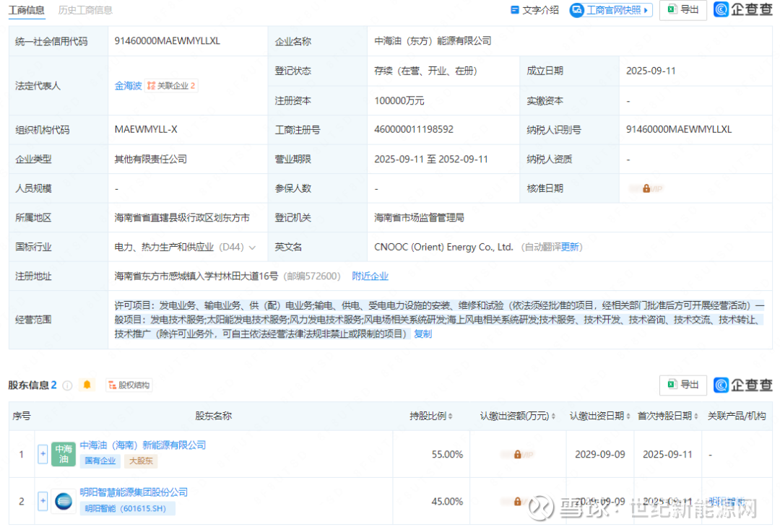
Task: Copy business scope via 复制 link
Action: [x=422, y=334]
